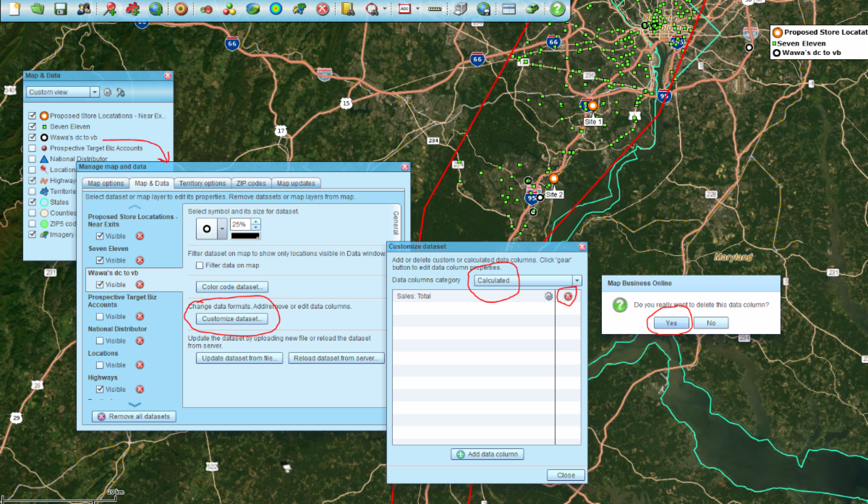
Task: Delete the Sales: Total data column
Action: pos(569,296)
